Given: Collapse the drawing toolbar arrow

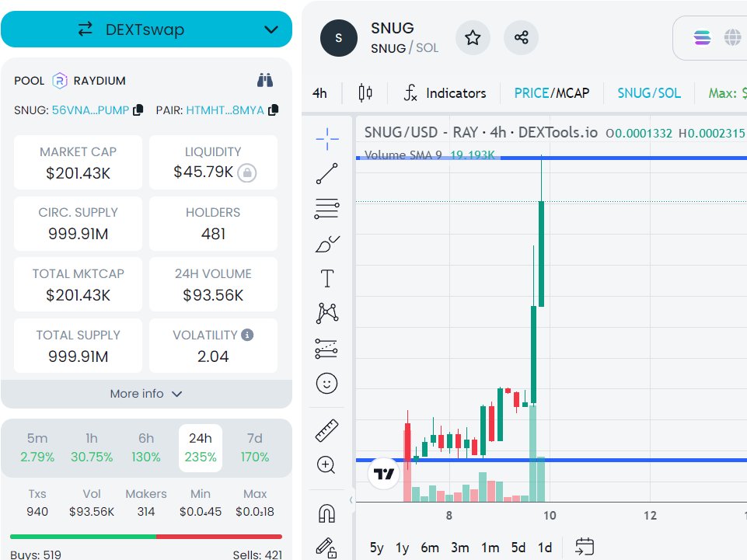Looking at the screenshot, I should click(x=351, y=499).
